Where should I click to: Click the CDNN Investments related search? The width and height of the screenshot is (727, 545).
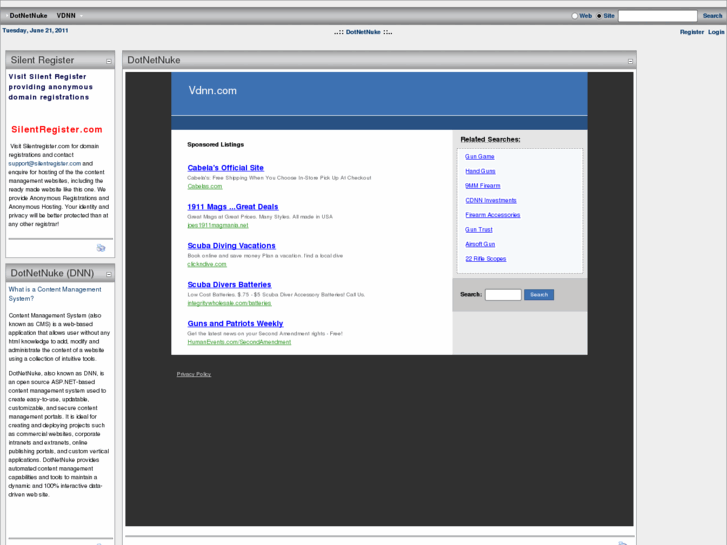491,200
